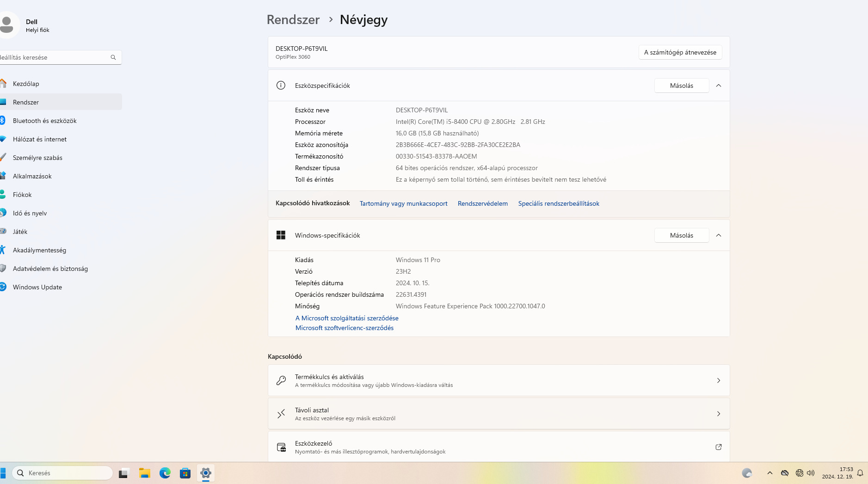Image resolution: width=868 pixels, height=484 pixels.
Task: Launch Microsoft Edge from the taskbar
Action: pyautogui.click(x=165, y=473)
